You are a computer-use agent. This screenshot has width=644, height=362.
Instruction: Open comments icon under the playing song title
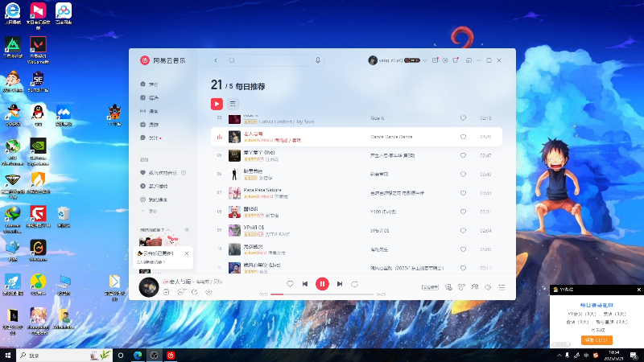point(180,292)
